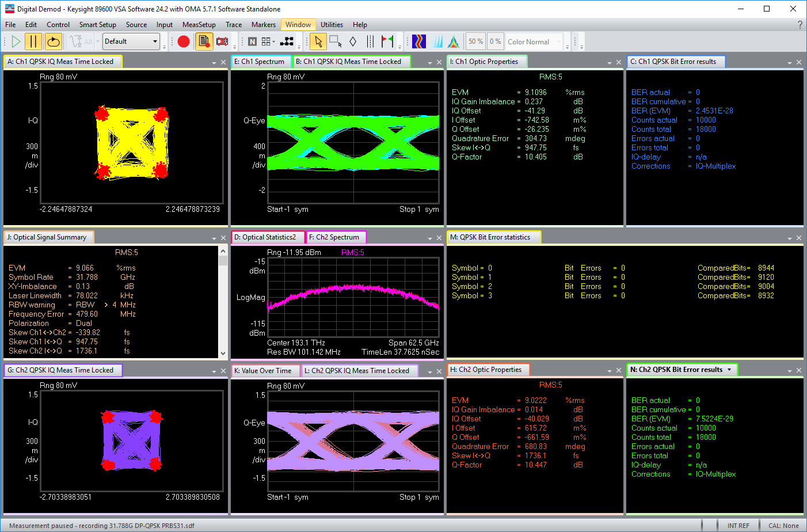
Task: Click the rainbow digital persistence icon
Action: click(x=454, y=41)
